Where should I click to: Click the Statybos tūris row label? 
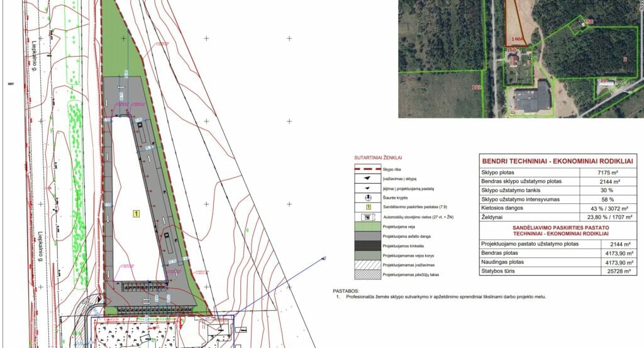(498, 271)
